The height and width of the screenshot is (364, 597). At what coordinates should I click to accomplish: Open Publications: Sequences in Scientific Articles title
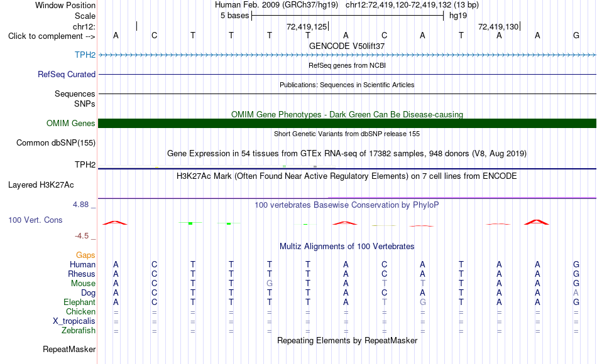pos(347,85)
